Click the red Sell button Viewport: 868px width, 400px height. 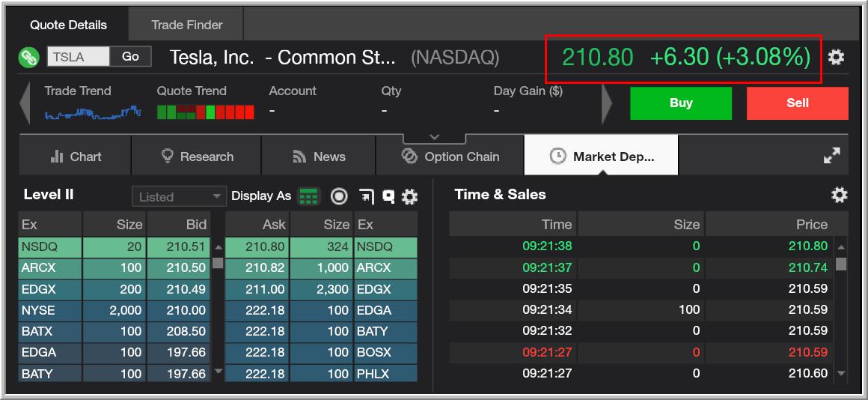click(x=798, y=103)
